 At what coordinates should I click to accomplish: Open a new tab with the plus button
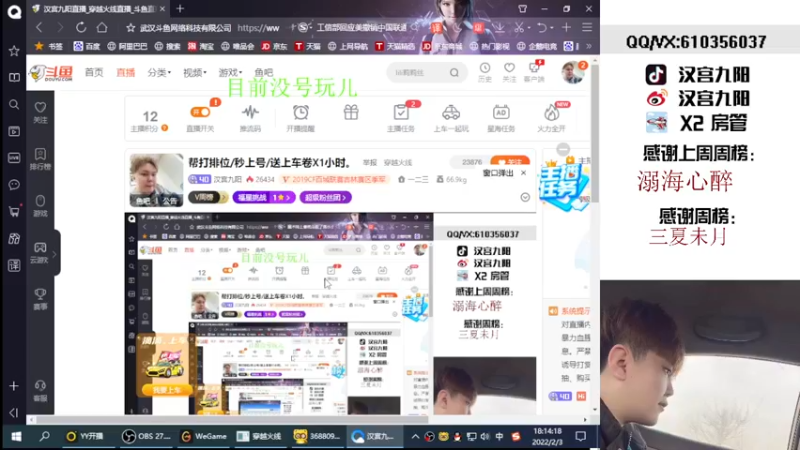[180, 9]
